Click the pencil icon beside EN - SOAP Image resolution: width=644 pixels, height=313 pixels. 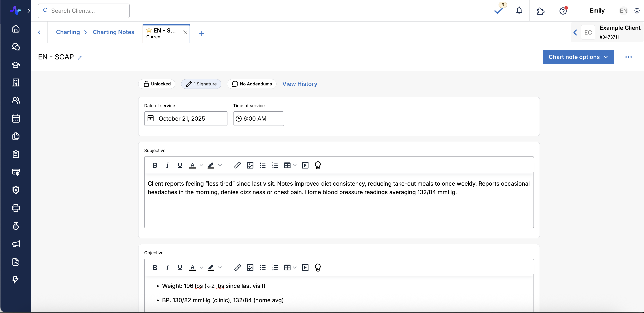80,57
